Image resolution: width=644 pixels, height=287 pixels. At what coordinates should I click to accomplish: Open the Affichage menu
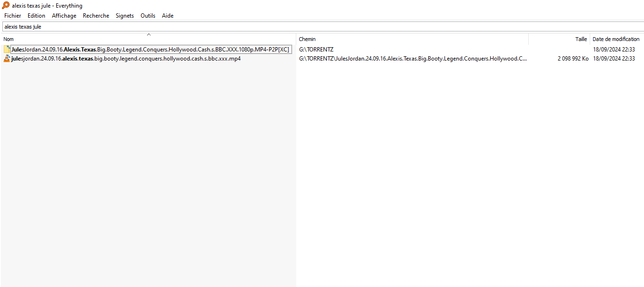pyautogui.click(x=64, y=16)
